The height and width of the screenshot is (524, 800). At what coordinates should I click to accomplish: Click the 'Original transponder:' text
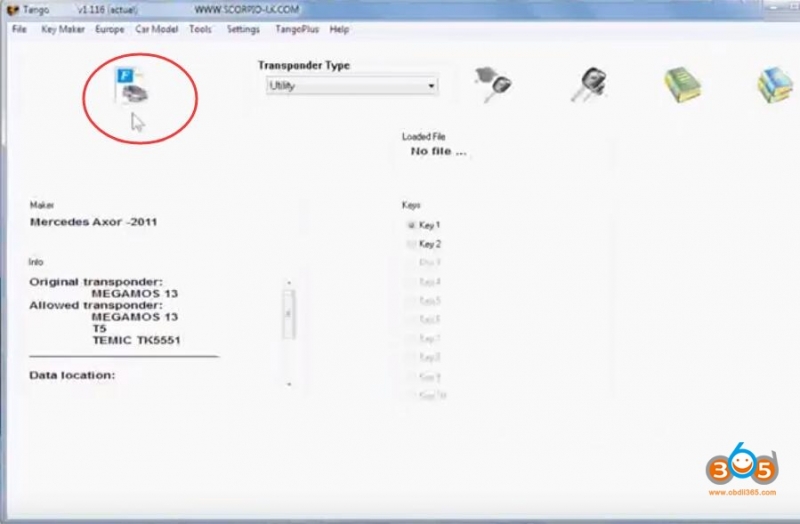(96, 282)
